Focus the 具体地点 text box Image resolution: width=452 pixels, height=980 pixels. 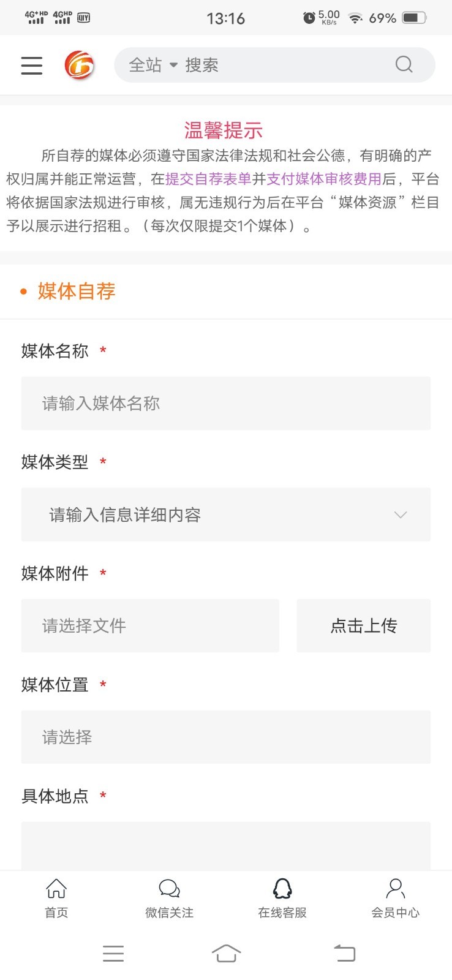[225, 845]
